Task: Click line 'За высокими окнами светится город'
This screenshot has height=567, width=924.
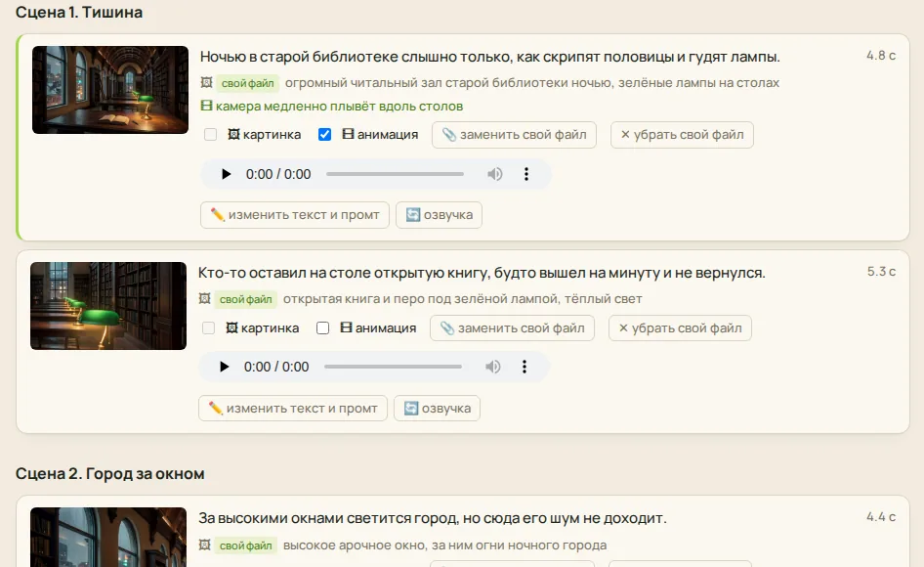Action: tap(329, 518)
